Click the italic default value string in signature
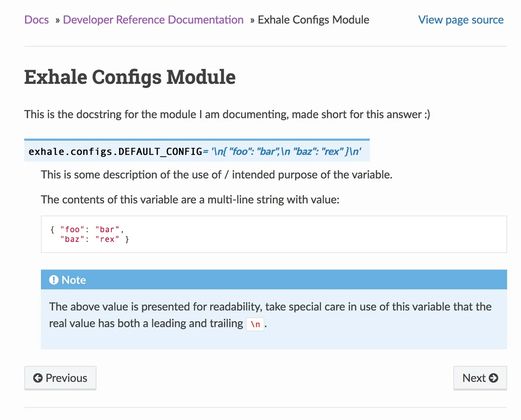The image size is (521, 420). [286, 151]
